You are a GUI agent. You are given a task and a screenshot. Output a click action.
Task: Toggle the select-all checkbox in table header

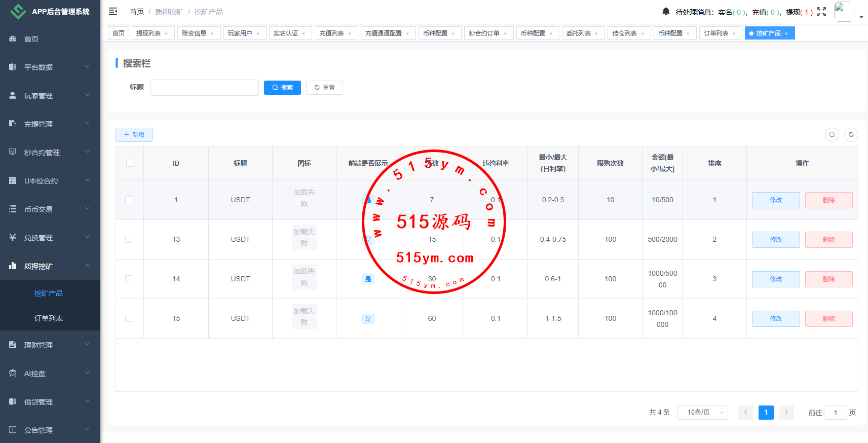130,163
